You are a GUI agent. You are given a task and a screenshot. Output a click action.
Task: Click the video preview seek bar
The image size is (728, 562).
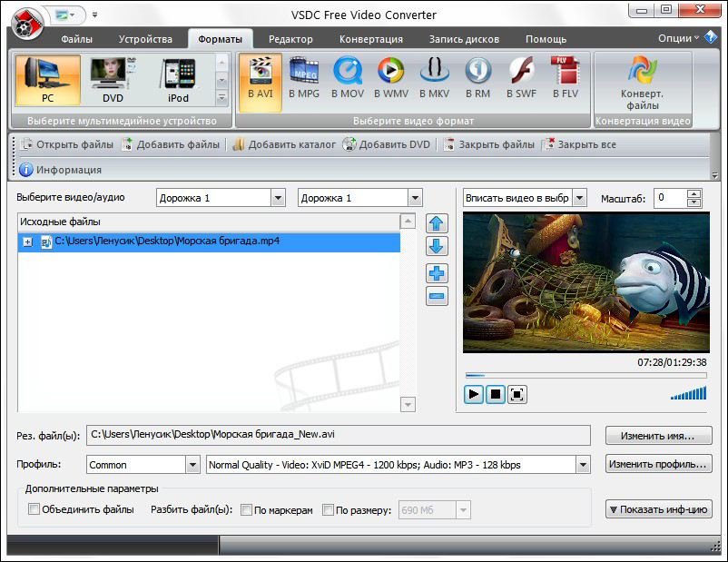[x=585, y=375]
